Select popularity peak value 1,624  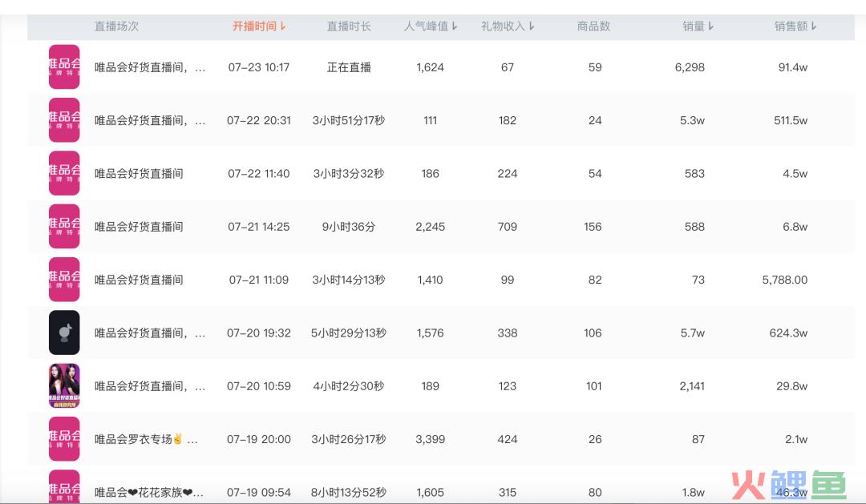(x=431, y=67)
